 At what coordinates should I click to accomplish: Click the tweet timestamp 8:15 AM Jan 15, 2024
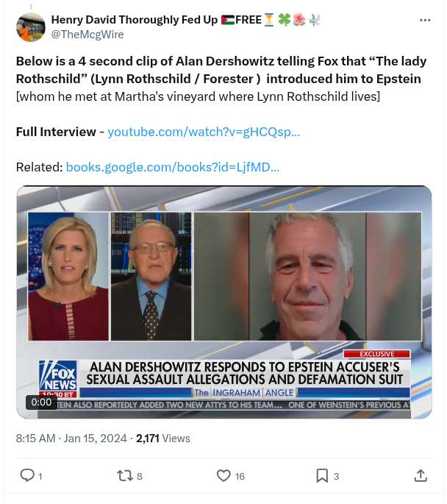71,439
